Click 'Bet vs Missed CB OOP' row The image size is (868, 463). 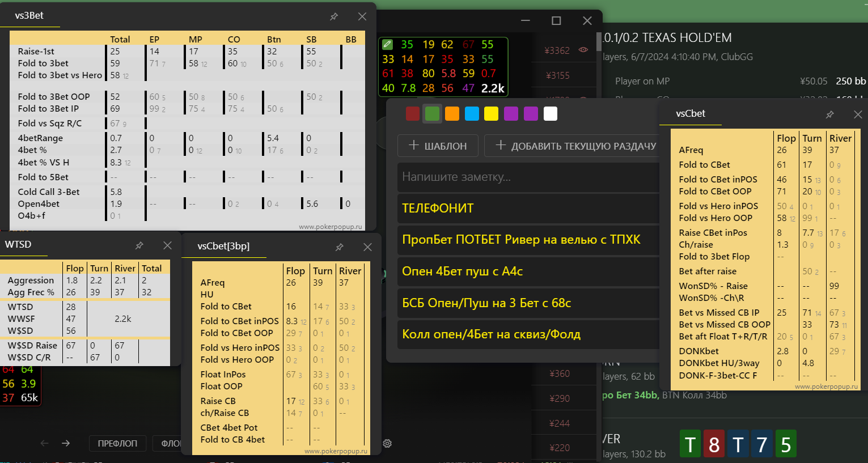click(x=725, y=325)
